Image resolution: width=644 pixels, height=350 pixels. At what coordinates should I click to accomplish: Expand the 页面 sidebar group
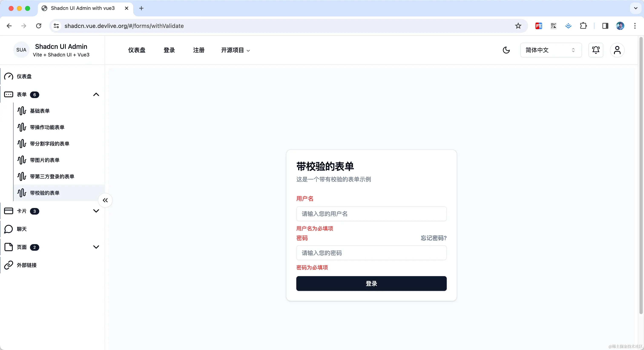pyautogui.click(x=96, y=247)
